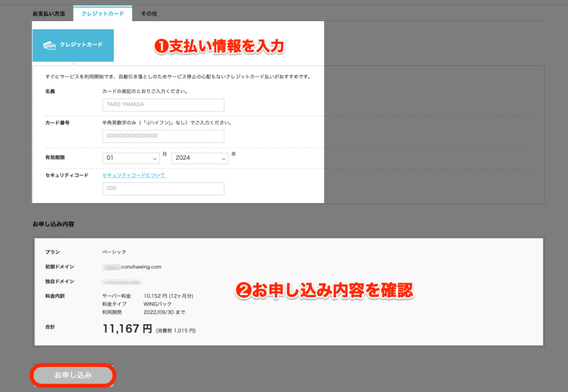Open the その他 payment tab

tap(149, 13)
